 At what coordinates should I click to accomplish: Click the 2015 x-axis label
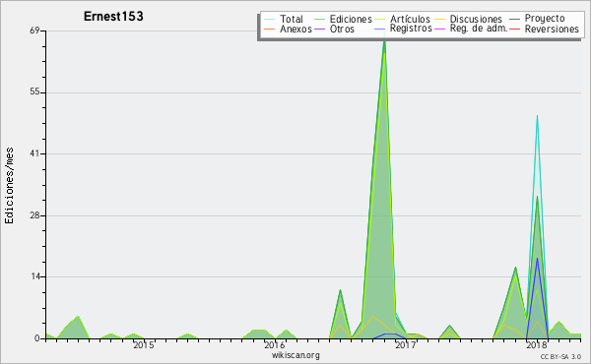pyautogui.click(x=144, y=344)
